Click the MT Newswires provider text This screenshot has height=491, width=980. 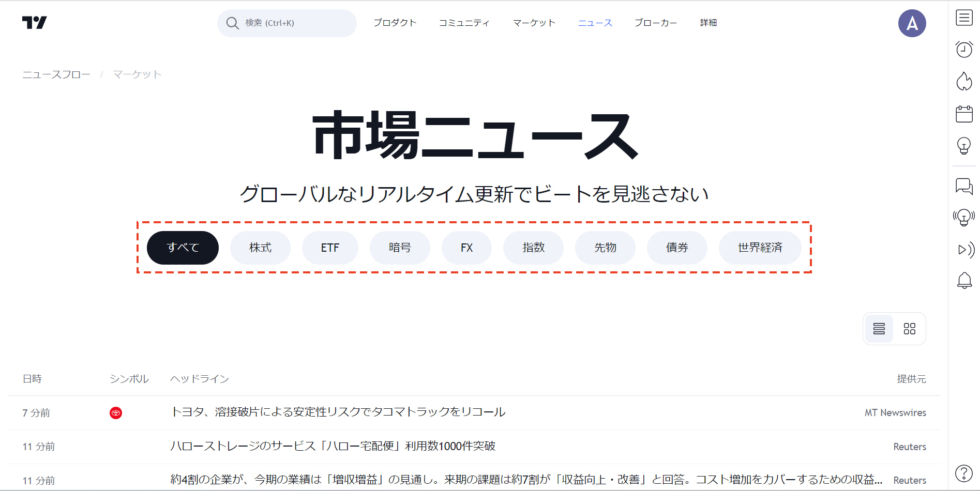point(895,413)
